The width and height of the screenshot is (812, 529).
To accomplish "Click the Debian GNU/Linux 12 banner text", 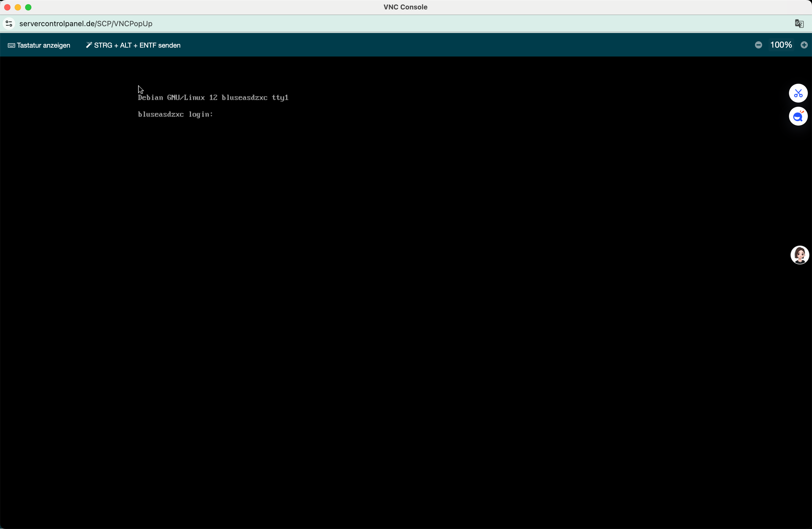I will tap(177, 98).
